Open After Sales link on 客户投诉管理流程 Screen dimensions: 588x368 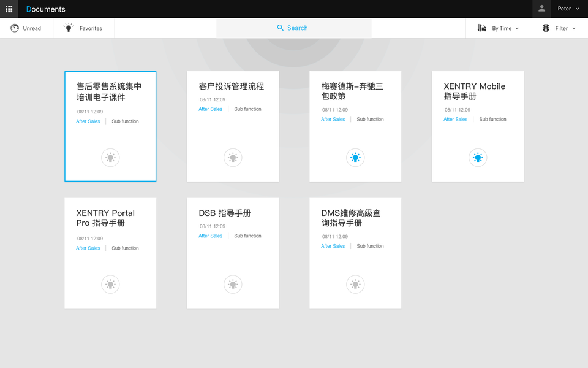210,109
